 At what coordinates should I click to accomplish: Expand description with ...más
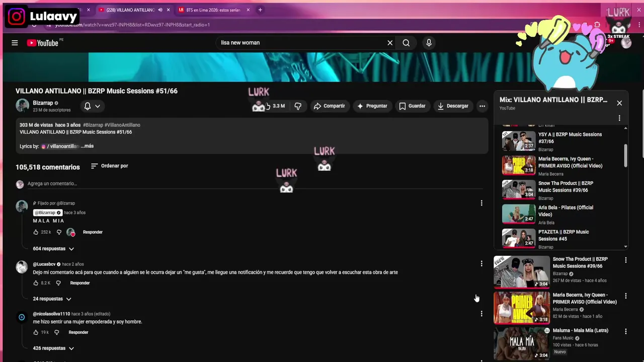tap(87, 146)
